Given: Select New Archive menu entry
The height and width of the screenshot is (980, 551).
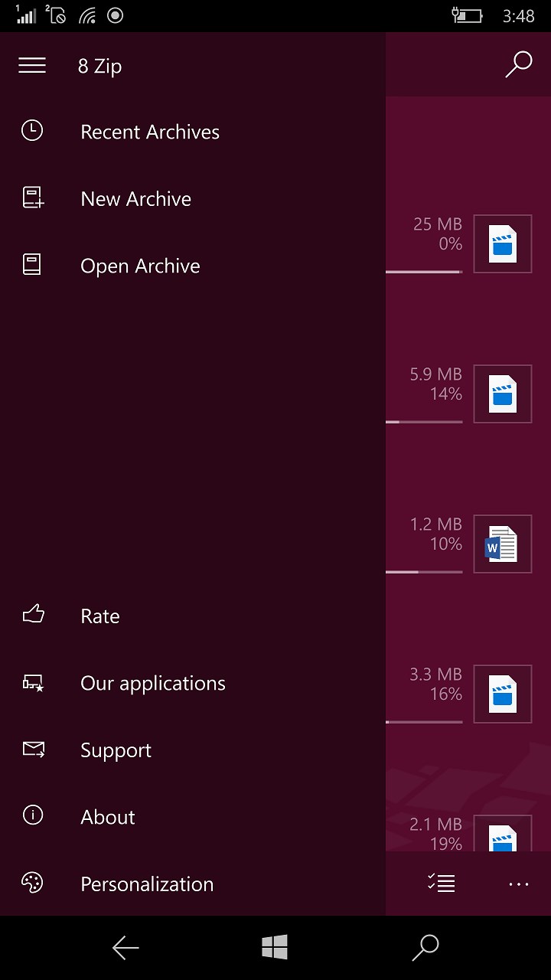Looking at the screenshot, I should pyautogui.click(x=135, y=199).
